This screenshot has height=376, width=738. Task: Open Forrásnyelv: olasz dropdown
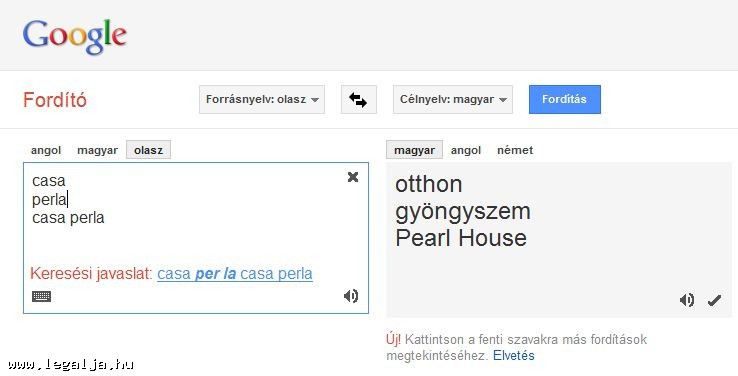coord(262,99)
